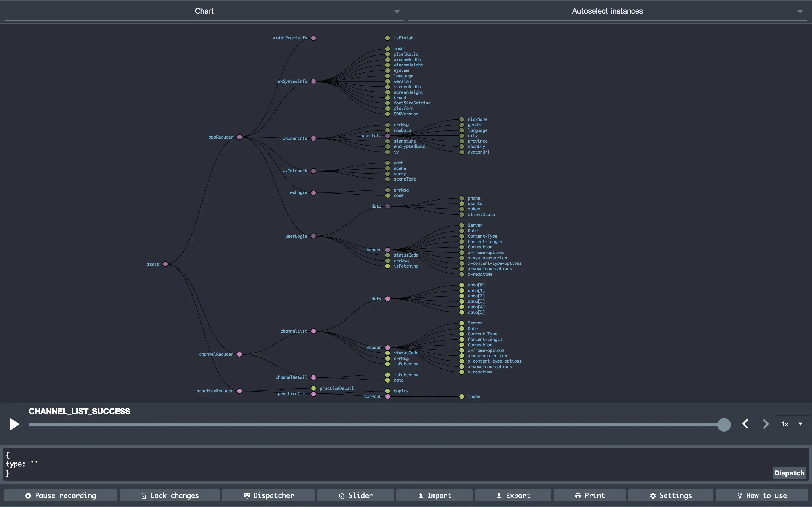Click the Print button with printer icon

coord(590,495)
